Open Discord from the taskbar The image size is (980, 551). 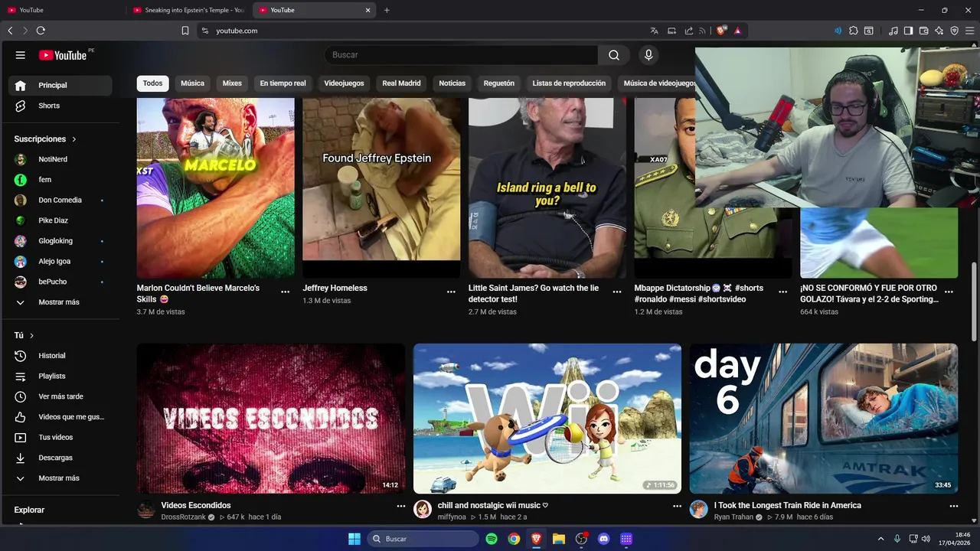coord(603,539)
